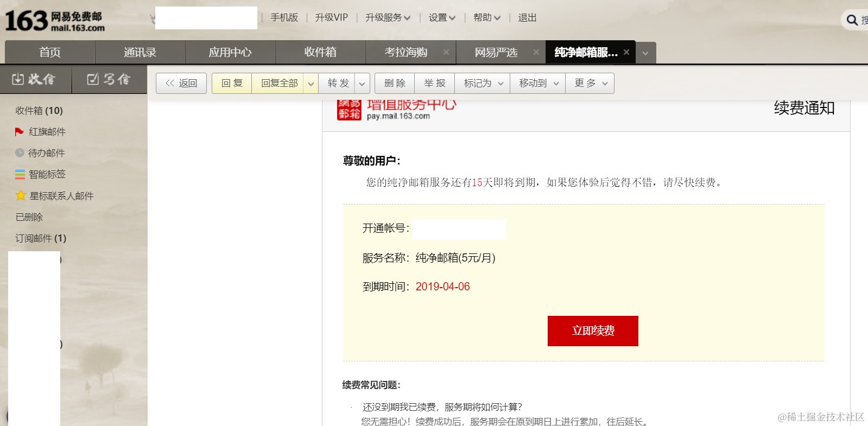Open the 升级服务 menu

[388, 18]
